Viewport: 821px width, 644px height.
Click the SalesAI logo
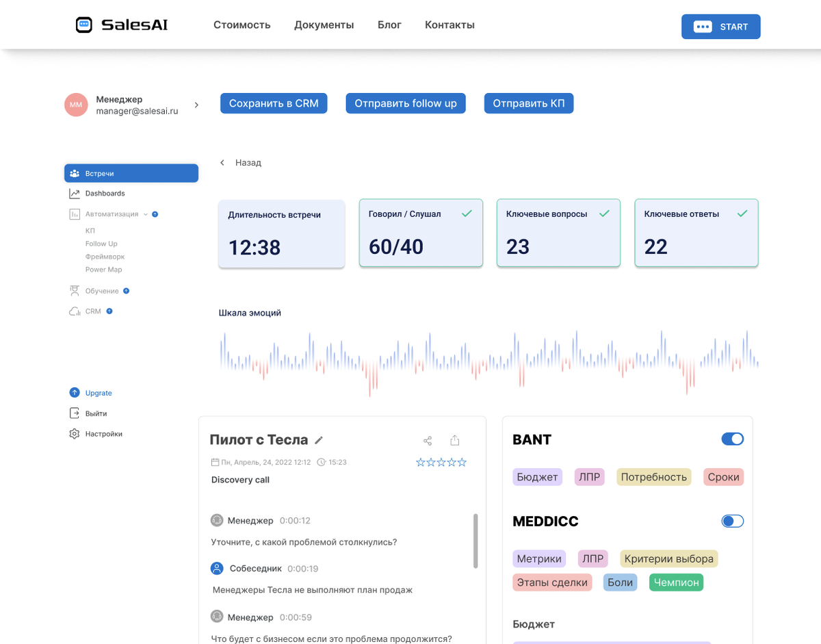point(121,24)
